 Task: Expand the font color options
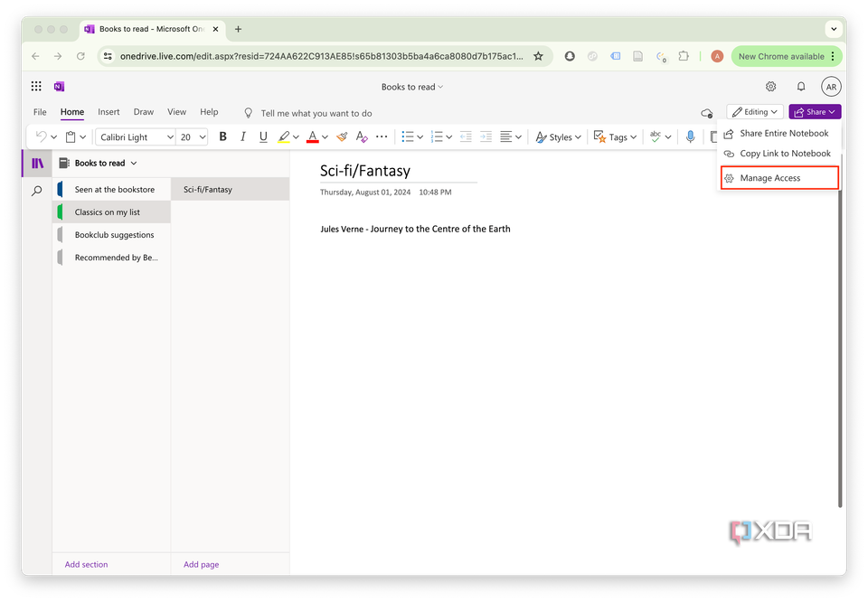(323, 136)
